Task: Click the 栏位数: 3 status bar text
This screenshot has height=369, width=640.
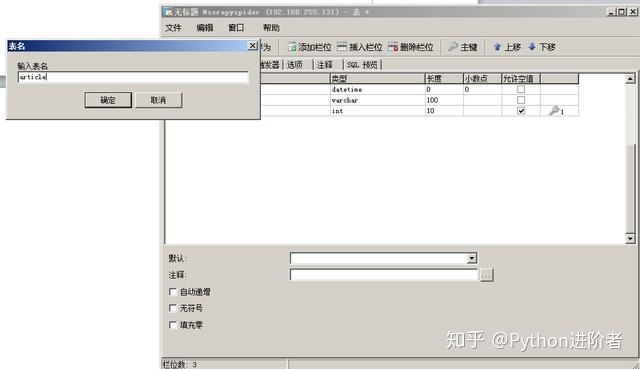Action: tap(180, 364)
